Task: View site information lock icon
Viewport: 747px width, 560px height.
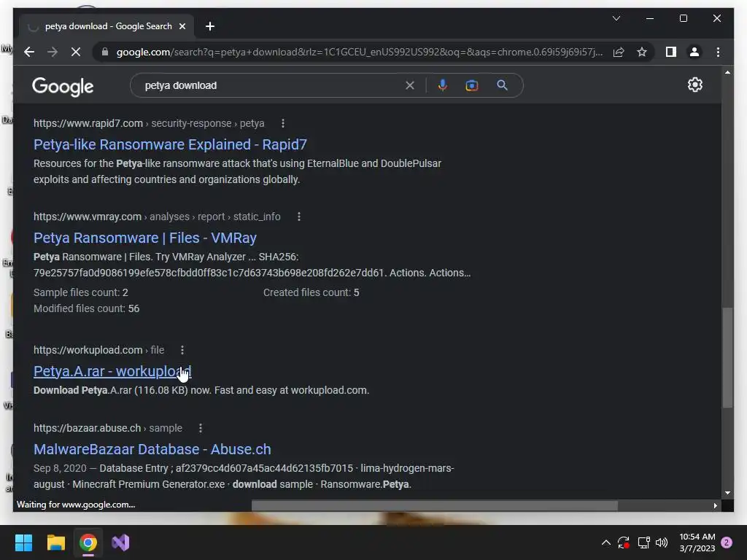Action: tap(105, 52)
